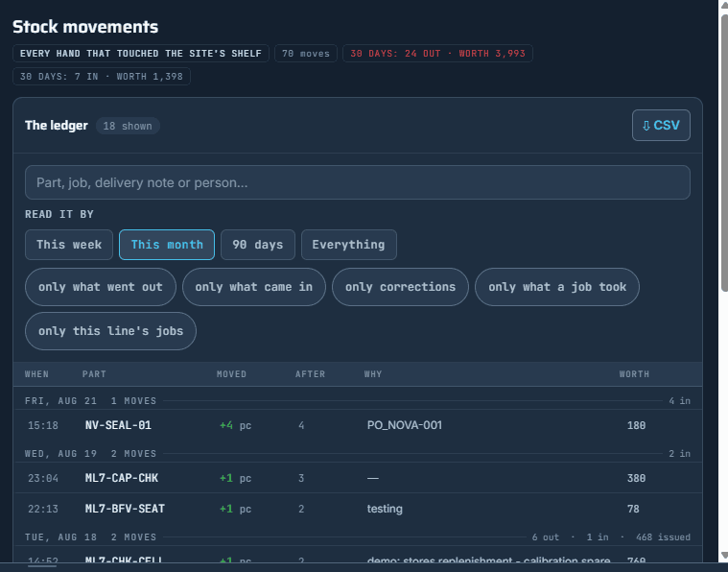This screenshot has height=572, width=728.
Task: Click the WED, AUG 19 day group header
Action: [x=358, y=454]
